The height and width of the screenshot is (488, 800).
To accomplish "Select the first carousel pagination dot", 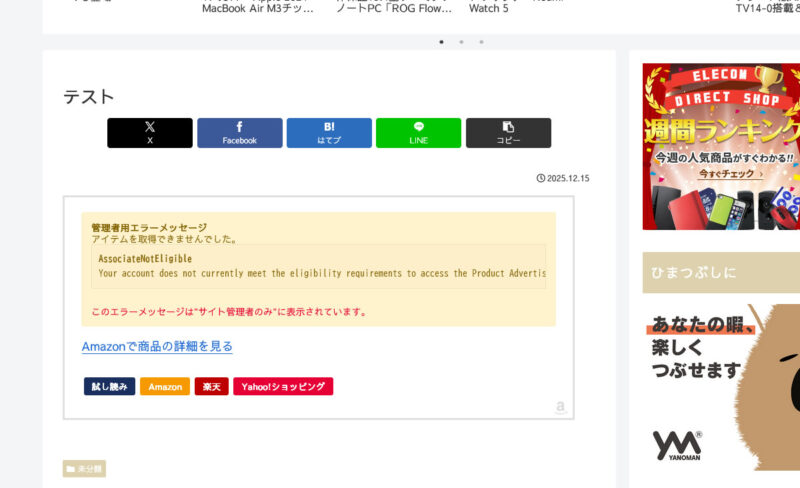I will tap(441, 42).
